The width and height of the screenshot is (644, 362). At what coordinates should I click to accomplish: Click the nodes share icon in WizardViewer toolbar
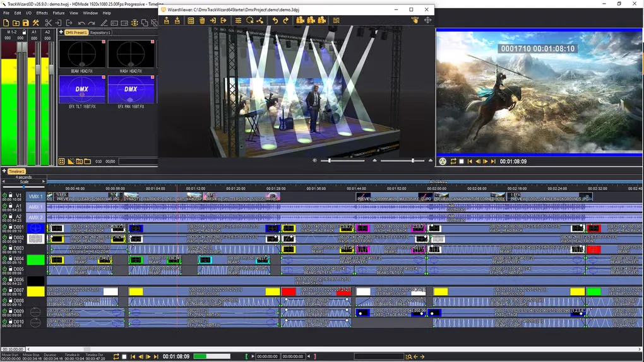coord(260,20)
